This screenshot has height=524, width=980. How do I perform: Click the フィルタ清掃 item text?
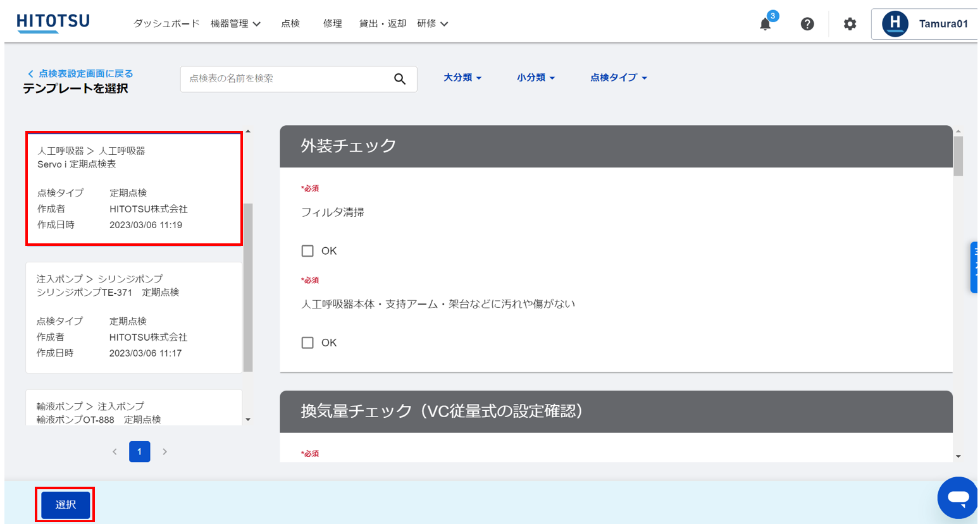(333, 212)
